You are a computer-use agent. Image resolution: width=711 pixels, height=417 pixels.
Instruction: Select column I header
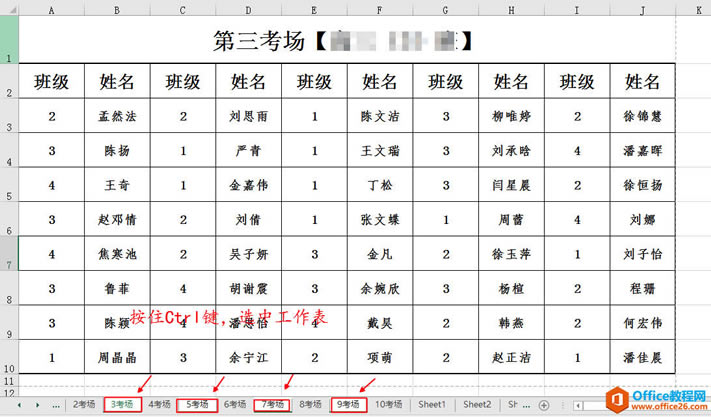pos(577,10)
